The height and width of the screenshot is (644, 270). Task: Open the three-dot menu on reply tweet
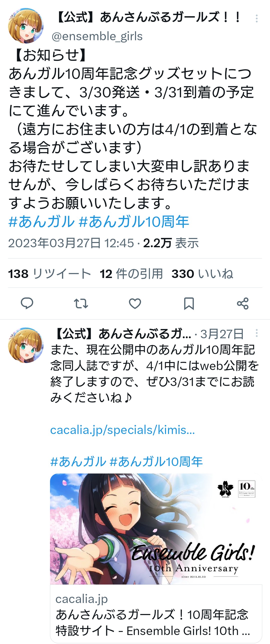pos(256,333)
